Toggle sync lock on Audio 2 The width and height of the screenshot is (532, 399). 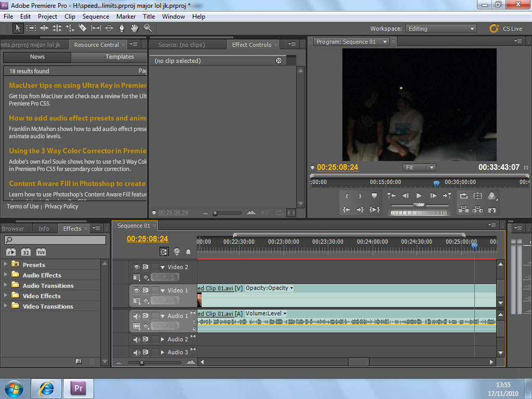point(145,339)
